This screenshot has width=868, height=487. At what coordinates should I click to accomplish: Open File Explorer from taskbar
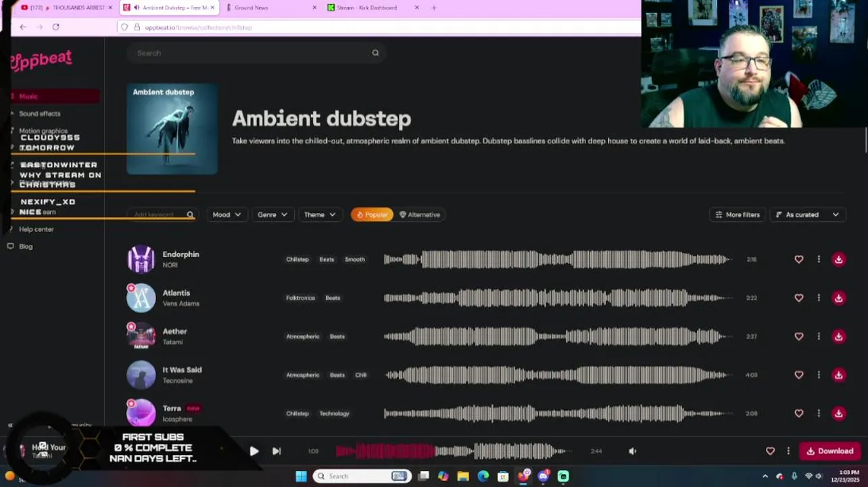click(x=463, y=476)
